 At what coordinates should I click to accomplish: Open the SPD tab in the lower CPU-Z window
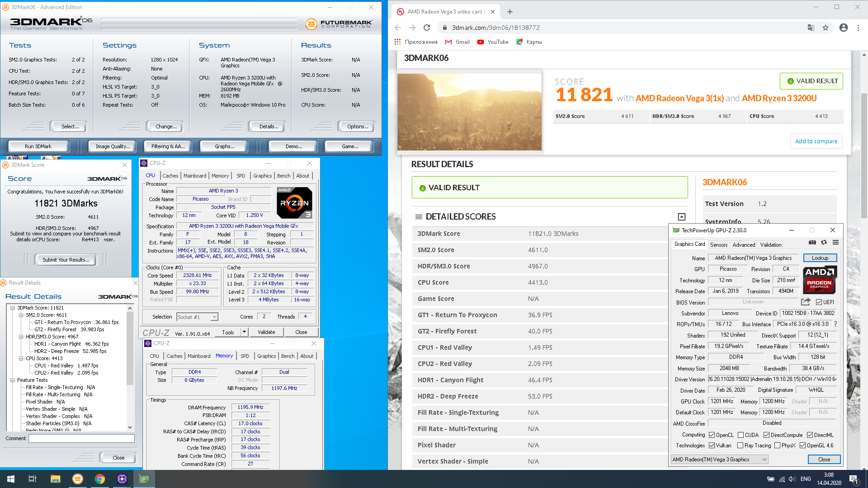245,356
